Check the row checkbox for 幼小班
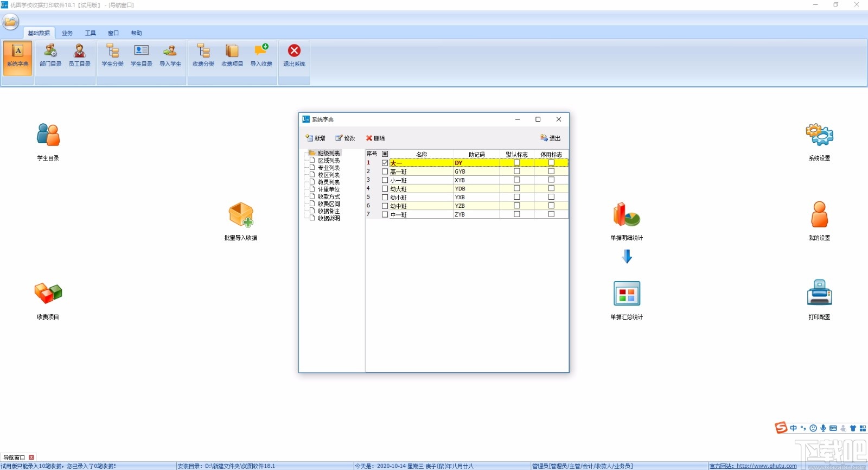Viewport: 868px width, 470px height. pyautogui.click(x=385, y=198)
